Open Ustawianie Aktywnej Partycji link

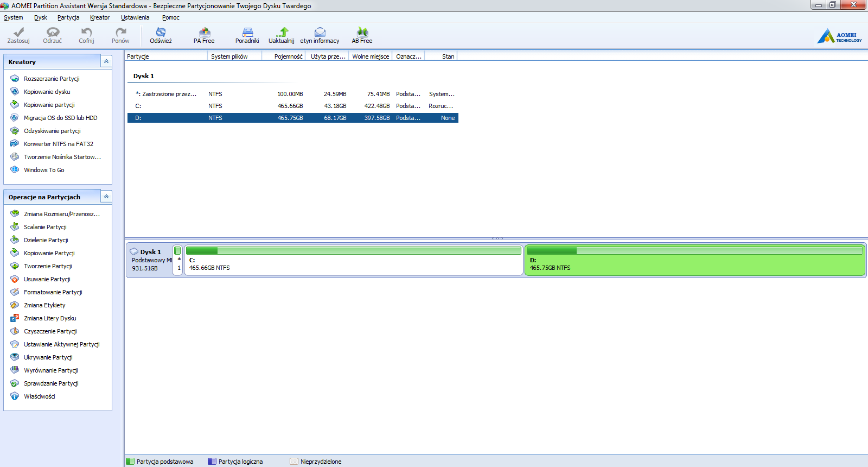[62, 344]
